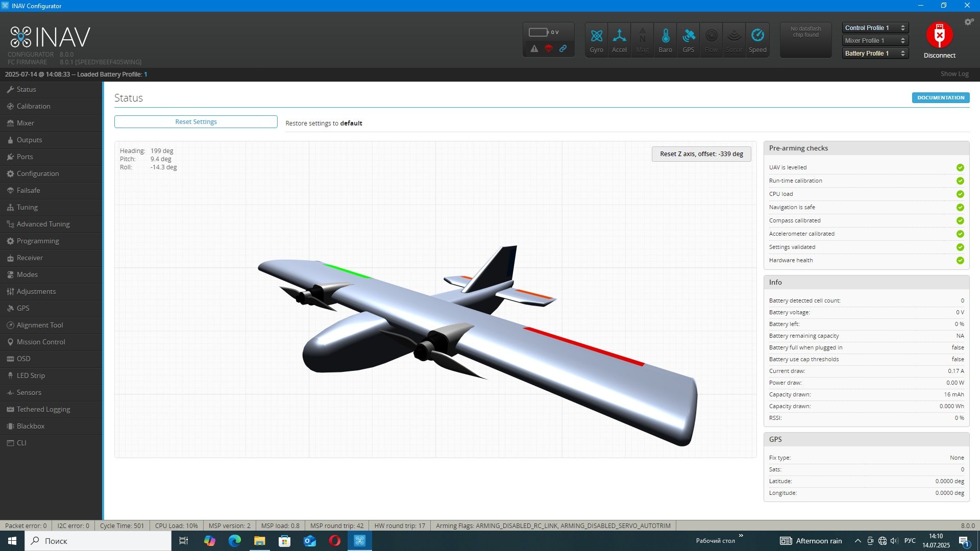Click the Baro sensor status icon
Viewport: 980px width, 551px height.
click(665, 40)
